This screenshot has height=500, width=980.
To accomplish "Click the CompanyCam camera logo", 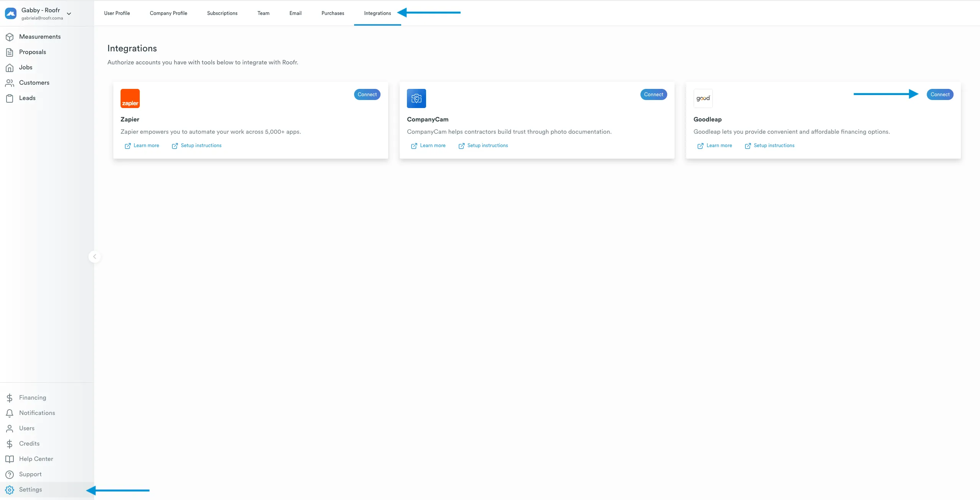I will click(416, 98).
